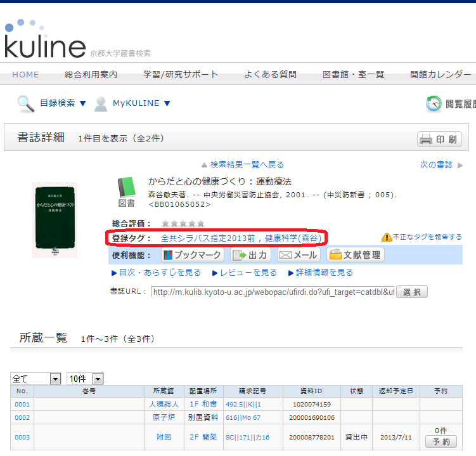Open the 目録検索 dropdown menu

63,103
